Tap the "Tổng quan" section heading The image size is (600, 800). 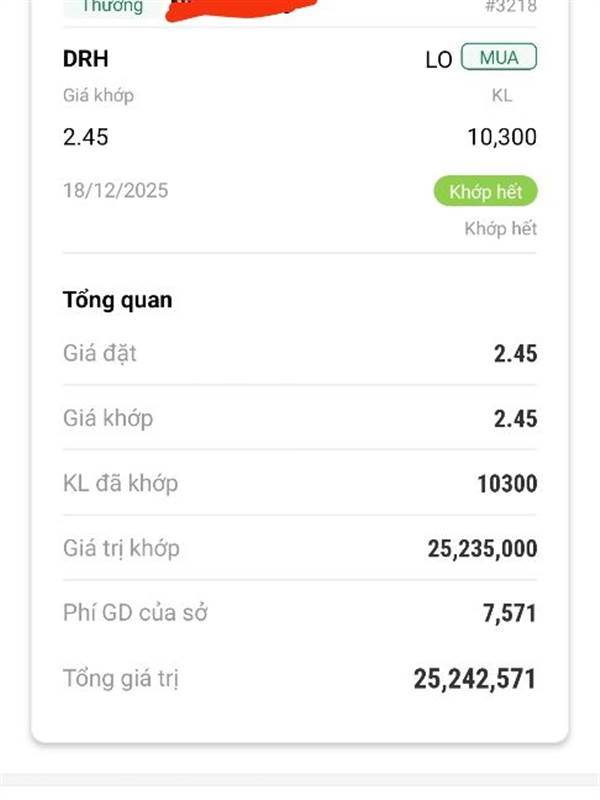pyautogui.click(x=117, y=300)
